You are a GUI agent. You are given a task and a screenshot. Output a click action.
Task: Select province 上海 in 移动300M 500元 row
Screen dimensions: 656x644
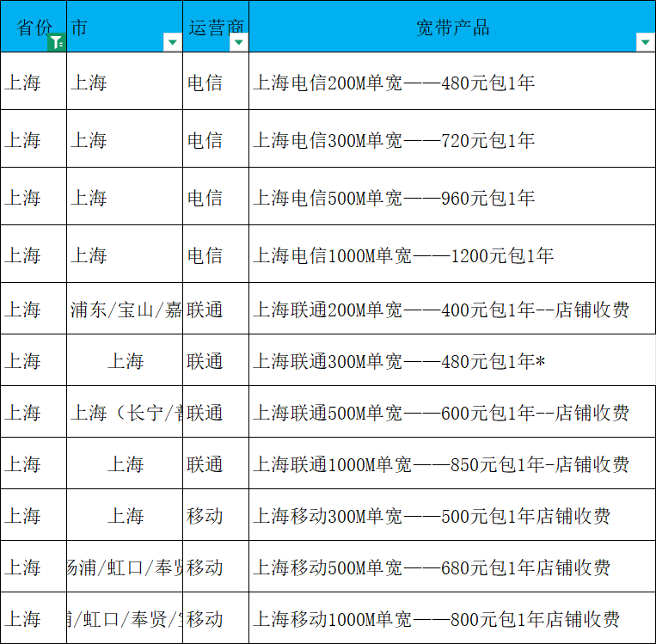click(x=22, y=516)
